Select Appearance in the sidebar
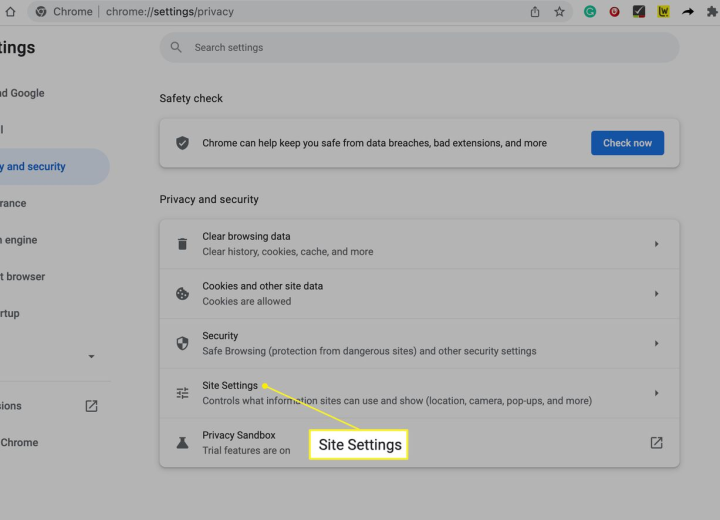The image size is (720, 520). [x=13, y=203]
